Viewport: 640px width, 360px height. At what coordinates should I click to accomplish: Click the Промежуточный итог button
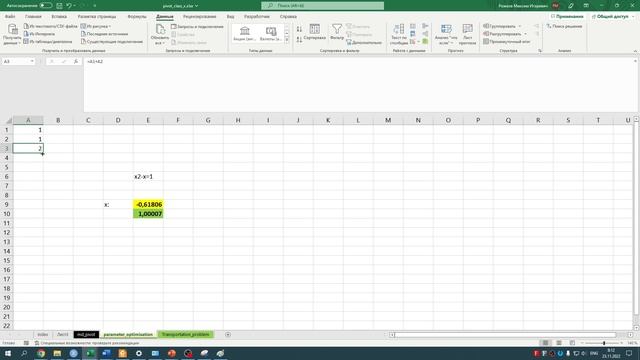click(x=507, y=42)
